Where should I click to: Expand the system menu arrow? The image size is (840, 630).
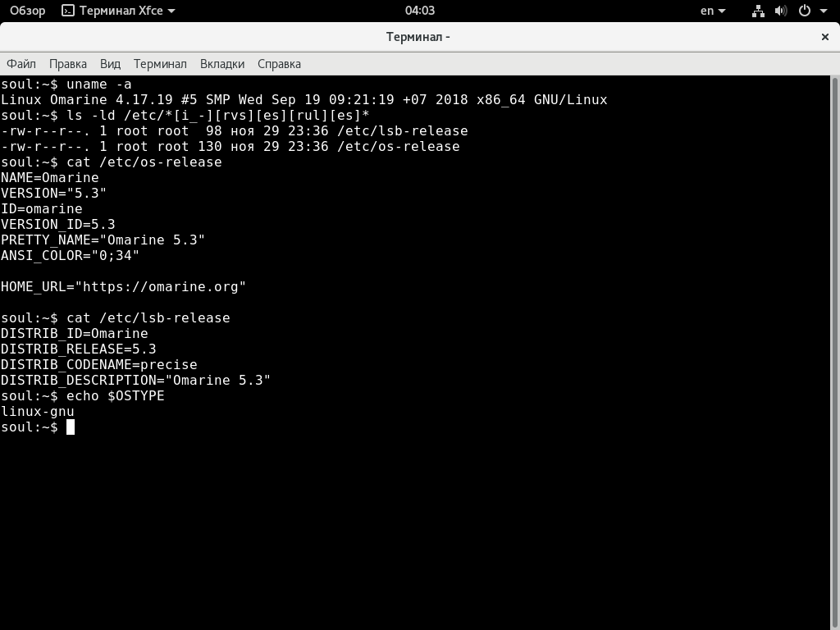point(824,11)
